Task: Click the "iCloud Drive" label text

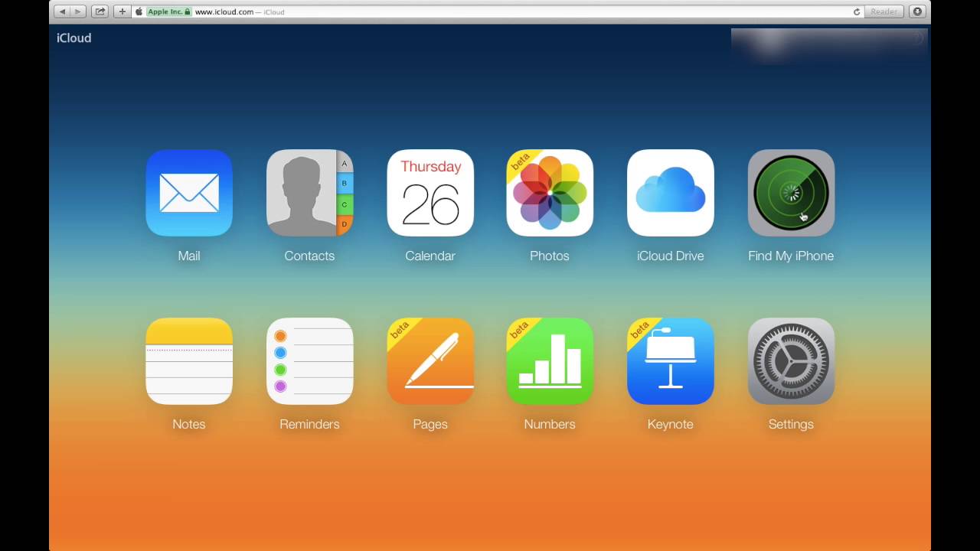Action: pos(671,256)
